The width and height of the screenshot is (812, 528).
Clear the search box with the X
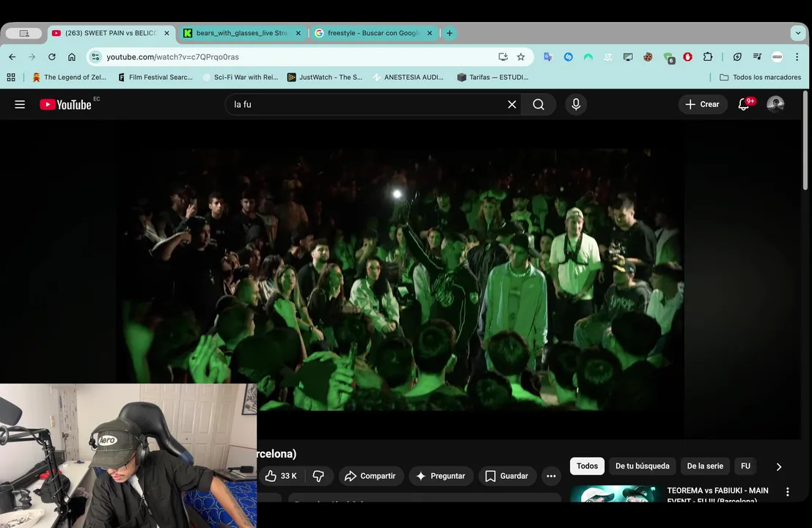[x=512, y=105]
